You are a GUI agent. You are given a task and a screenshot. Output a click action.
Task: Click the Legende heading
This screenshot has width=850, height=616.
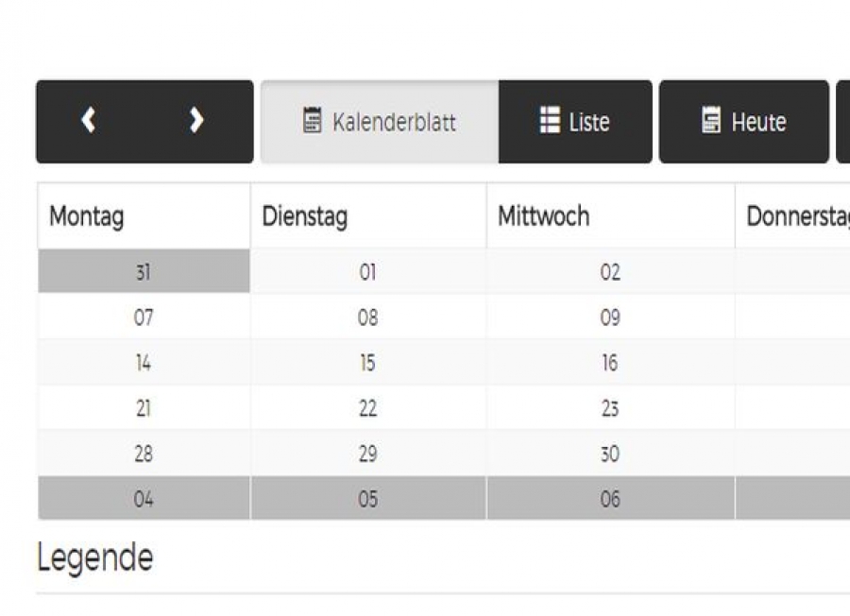(x=94, y=557)
